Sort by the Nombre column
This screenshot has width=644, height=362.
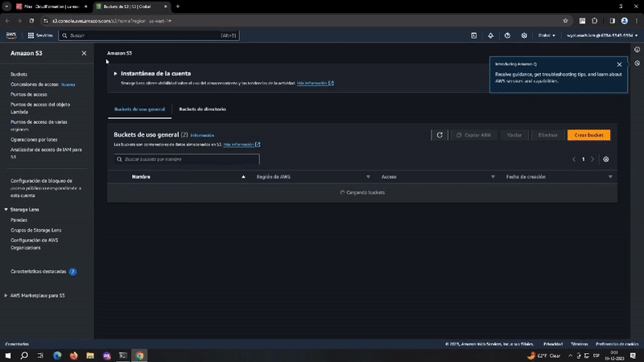click(x=141, y=177)
